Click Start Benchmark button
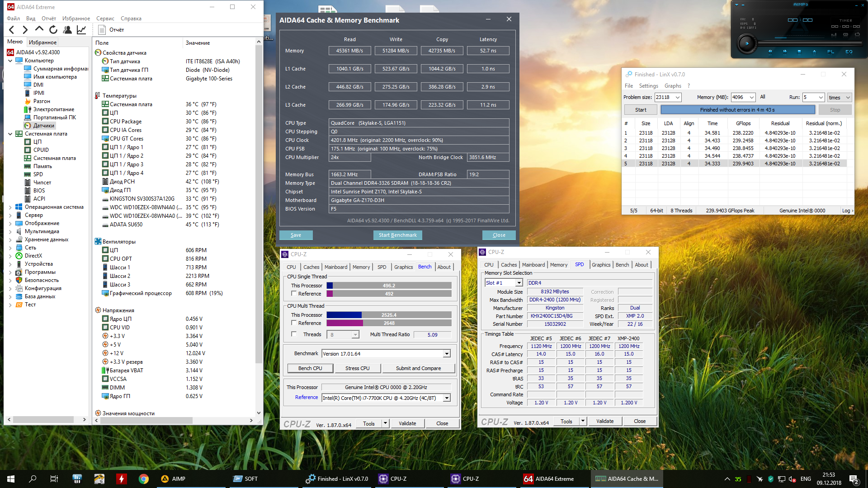The image size is (868, 488). 397,235
